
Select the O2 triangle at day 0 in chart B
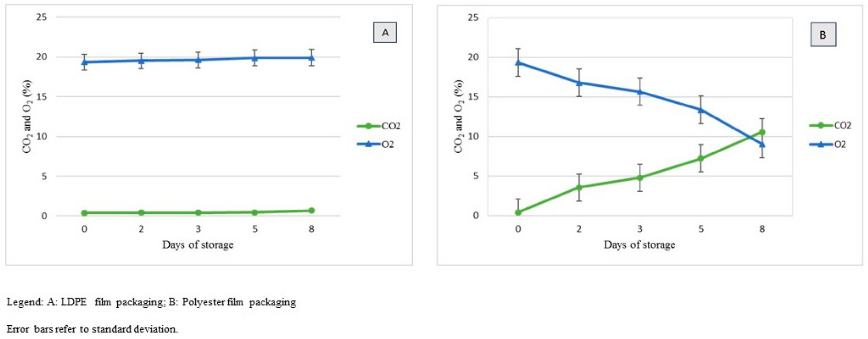tap(518, 62)
